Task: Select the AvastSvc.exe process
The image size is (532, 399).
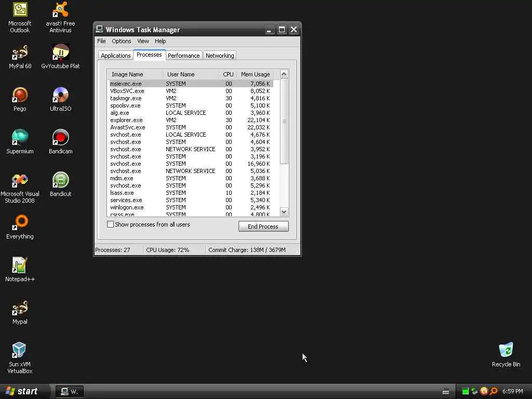Action: tap(191, 127)
